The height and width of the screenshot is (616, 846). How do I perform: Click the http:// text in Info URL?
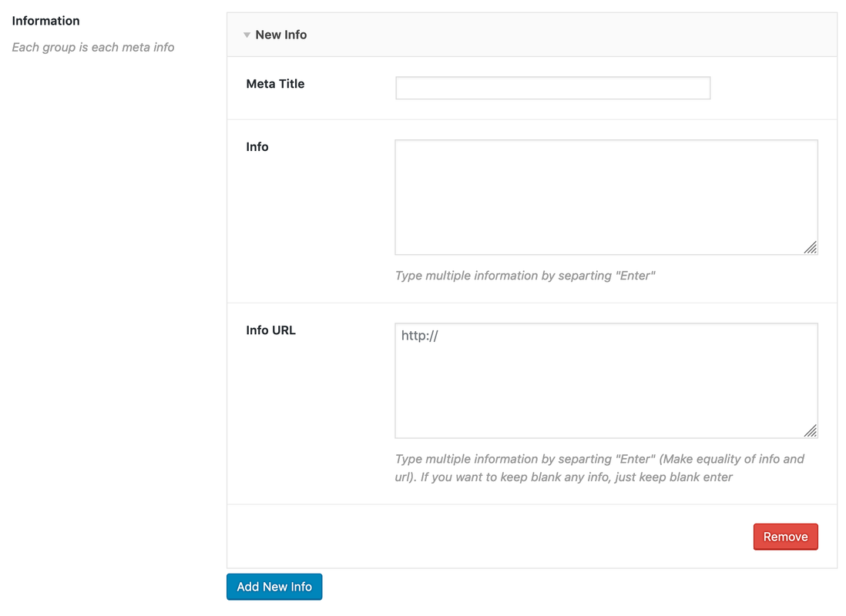(x=420, y=336)
